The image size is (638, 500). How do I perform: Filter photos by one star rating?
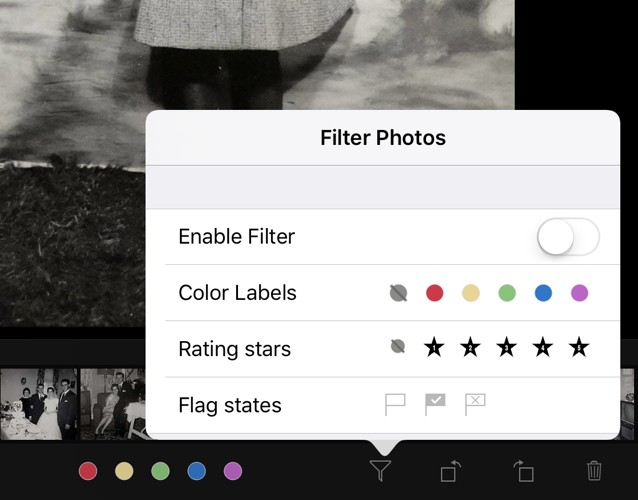coord(434,347)
